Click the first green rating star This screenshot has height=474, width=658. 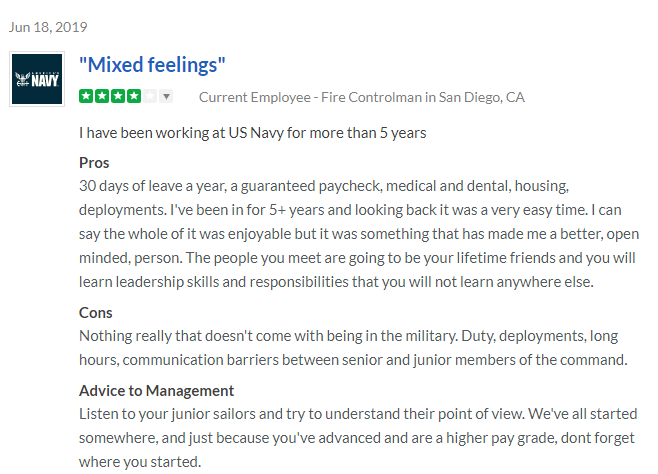(86, 97)
